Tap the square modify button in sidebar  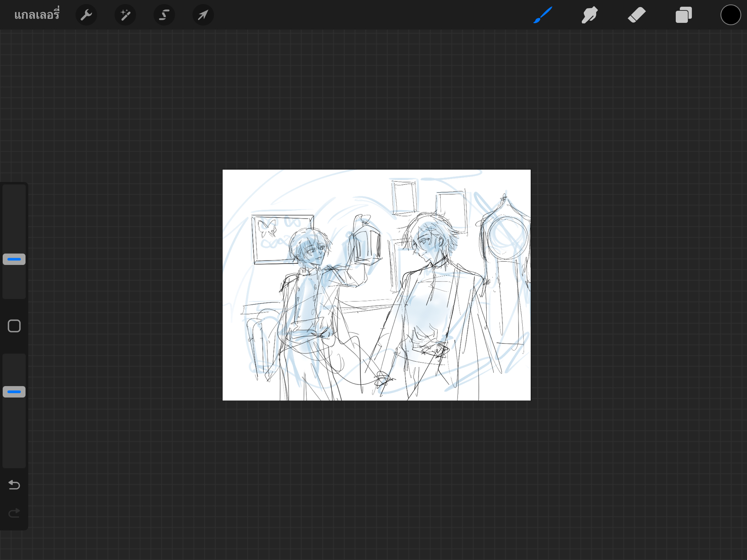(14, 326)
